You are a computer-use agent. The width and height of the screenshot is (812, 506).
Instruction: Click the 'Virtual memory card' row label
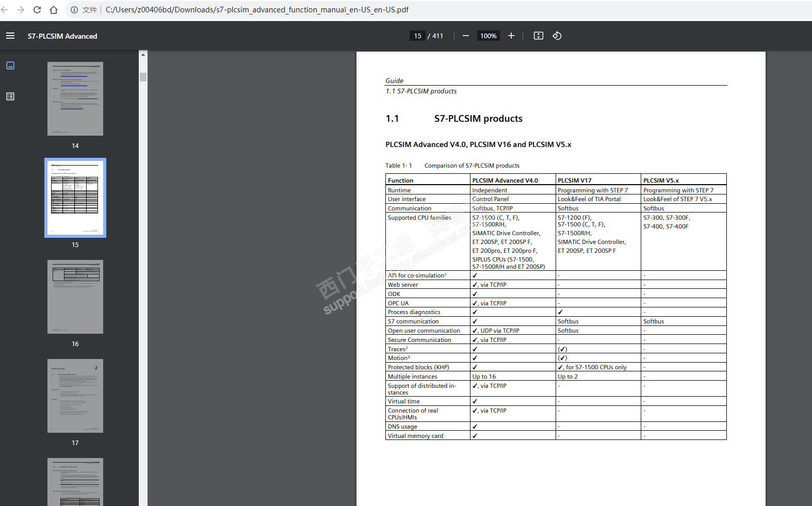click(416, 436)
